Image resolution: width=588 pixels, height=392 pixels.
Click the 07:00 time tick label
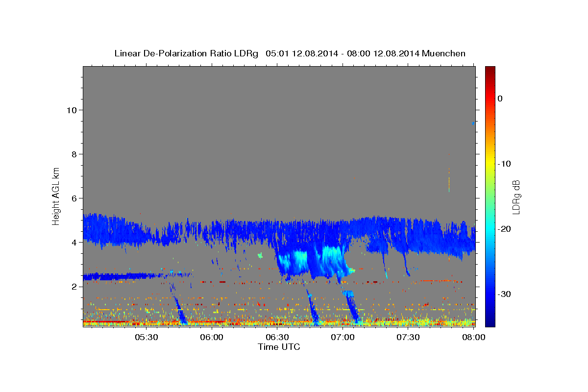click(343, 337)
